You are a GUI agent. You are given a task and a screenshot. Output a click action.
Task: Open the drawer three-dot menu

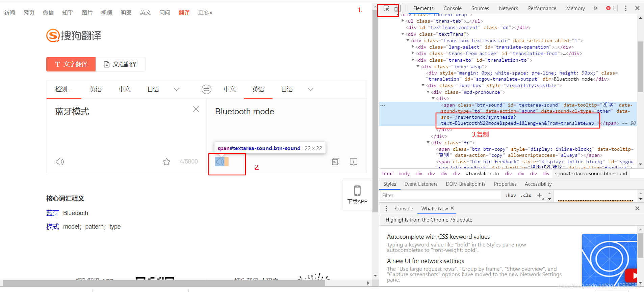point(386,209)
